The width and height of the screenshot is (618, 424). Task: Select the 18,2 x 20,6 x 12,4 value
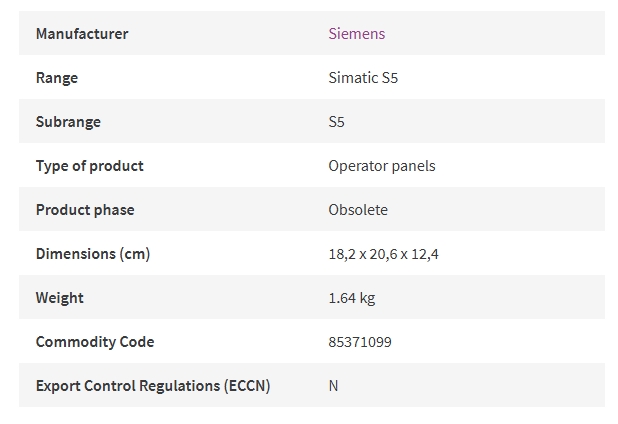383,254
